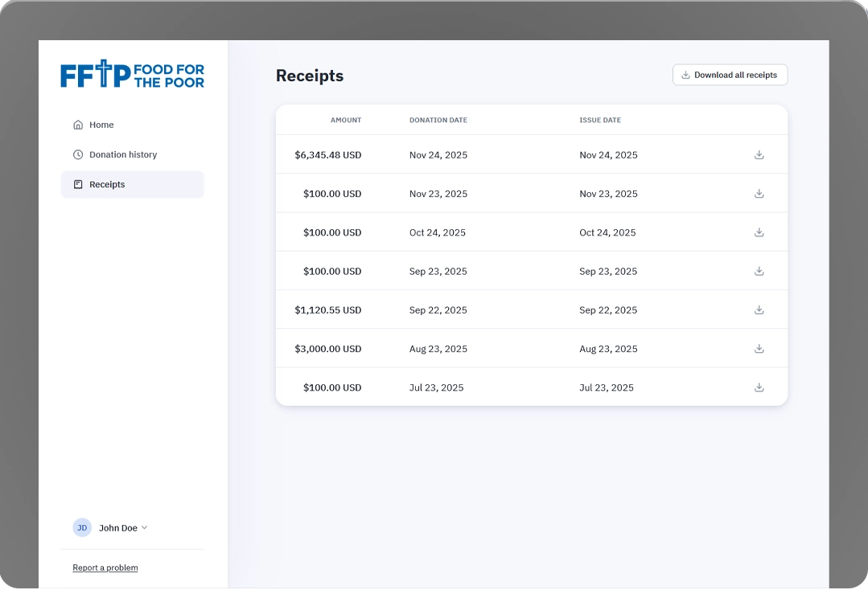The width and height of the screenshot is (868, 590).
Task: Click the Donation Date column header
Action: point(438,121)
